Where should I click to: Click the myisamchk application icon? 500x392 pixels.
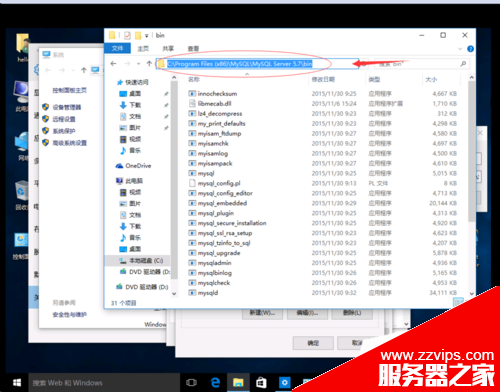[192, 144]
